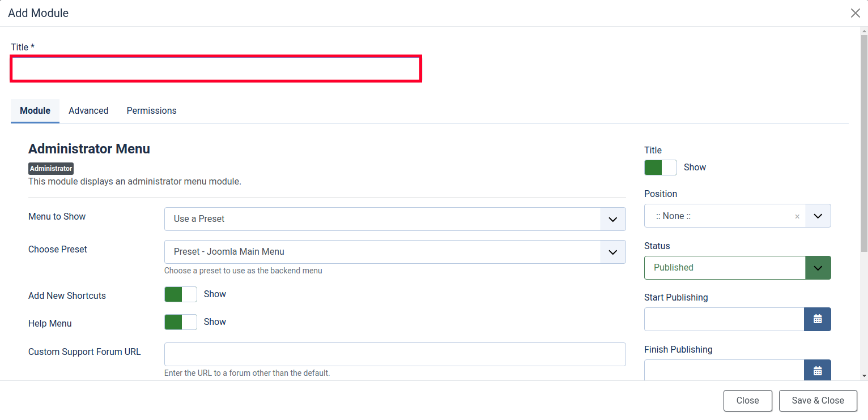Toggle the Help Menu switch
The height and width of the screenshot is (420, 868).
[180, 322]
